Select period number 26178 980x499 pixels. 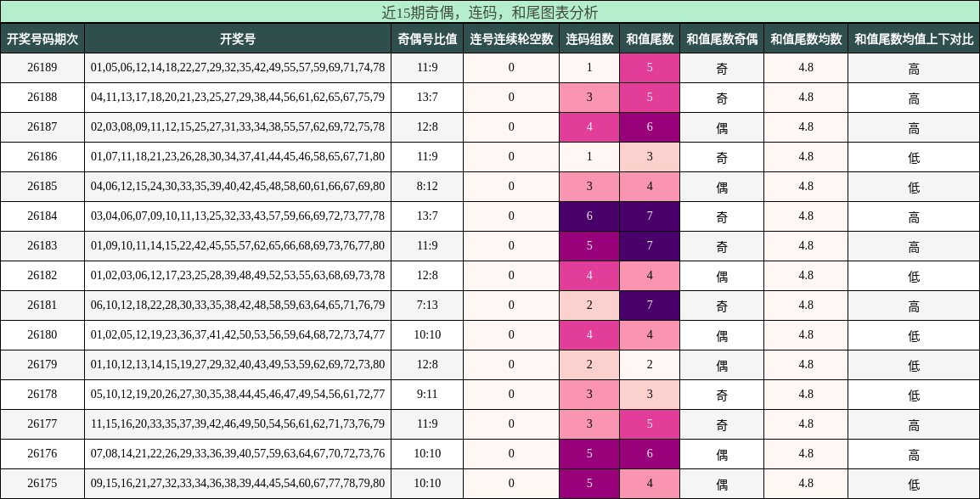point(42,394)
